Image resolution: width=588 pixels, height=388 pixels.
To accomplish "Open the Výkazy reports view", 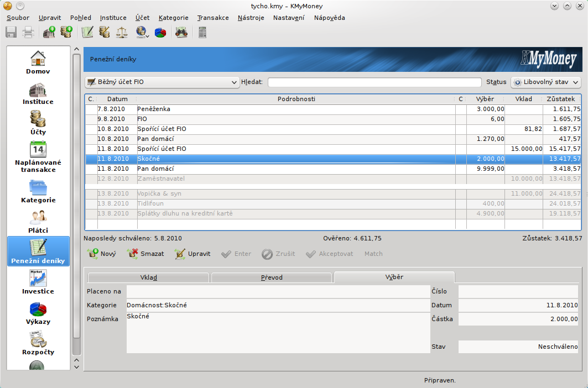I will (38, 313).
